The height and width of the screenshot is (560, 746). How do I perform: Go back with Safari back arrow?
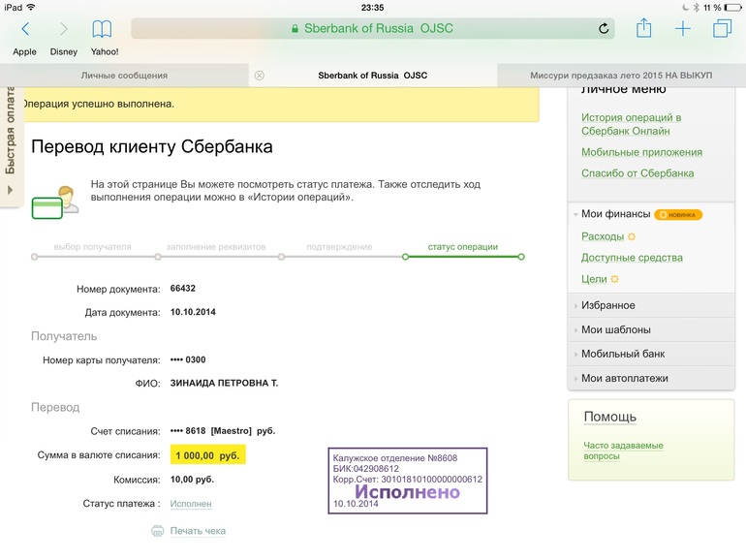(x=25, y=29)
